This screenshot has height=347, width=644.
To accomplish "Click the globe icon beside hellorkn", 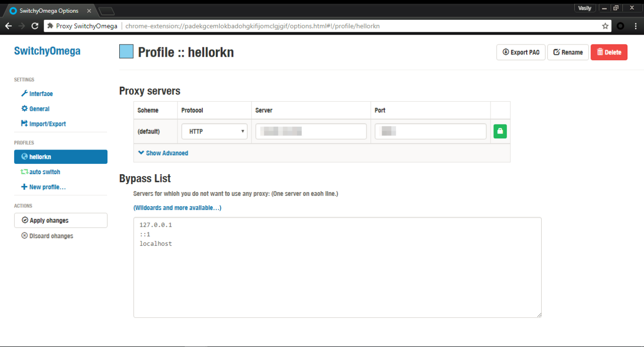I will tap(25, 157).
